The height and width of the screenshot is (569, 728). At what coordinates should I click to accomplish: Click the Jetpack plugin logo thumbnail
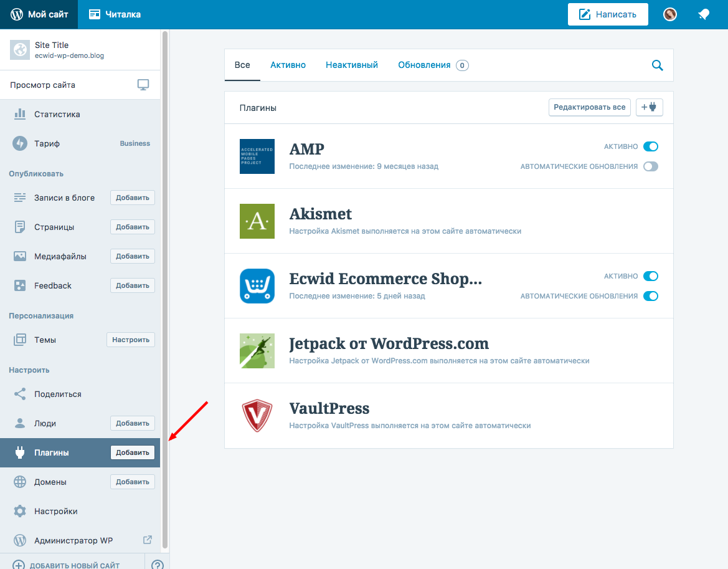257,351
